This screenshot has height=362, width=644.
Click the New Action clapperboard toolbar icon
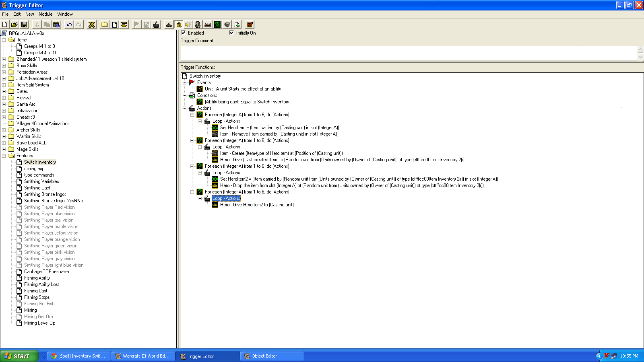pyautogui.click(x=156, y=25)
